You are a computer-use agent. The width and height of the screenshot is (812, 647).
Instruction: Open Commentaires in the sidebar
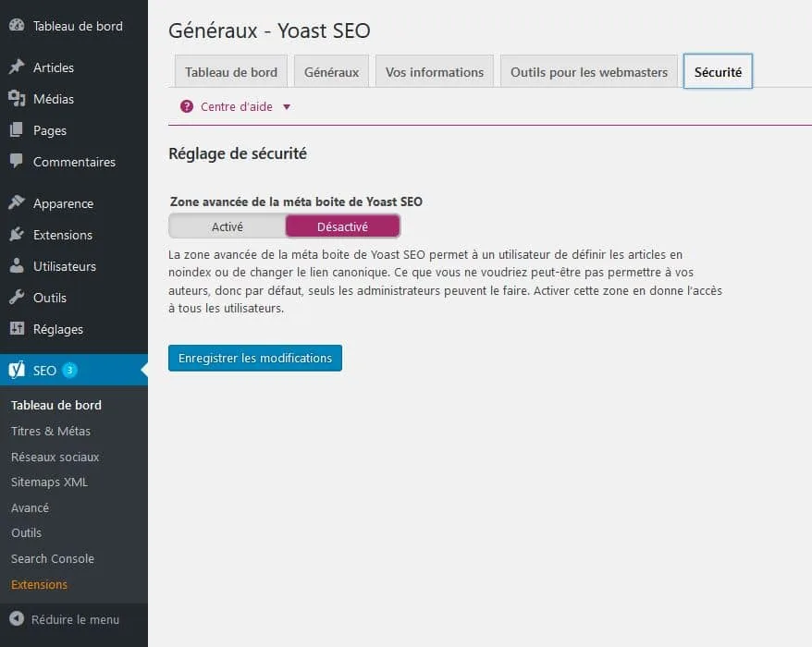pos(74,162)
